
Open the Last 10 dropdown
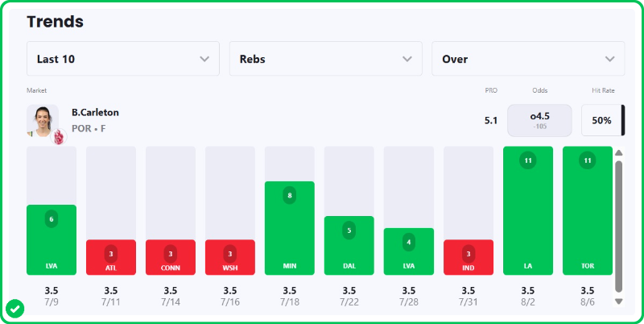[123, 59]
